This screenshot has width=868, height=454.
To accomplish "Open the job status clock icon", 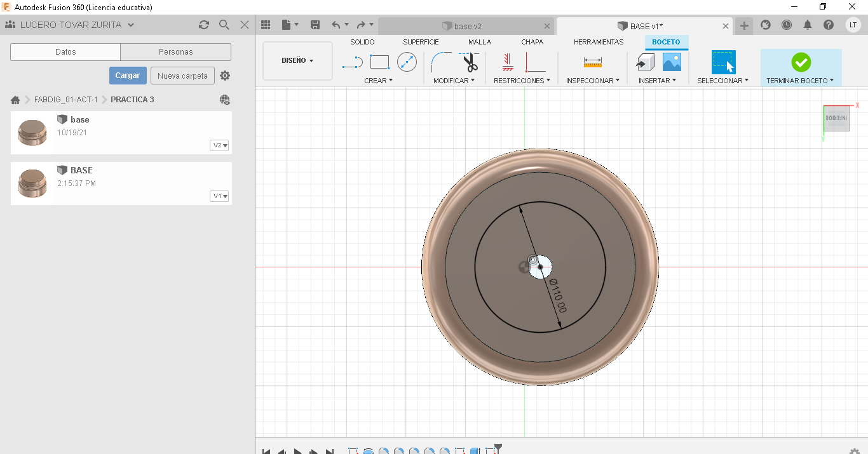I will click(x=787, y=25).
